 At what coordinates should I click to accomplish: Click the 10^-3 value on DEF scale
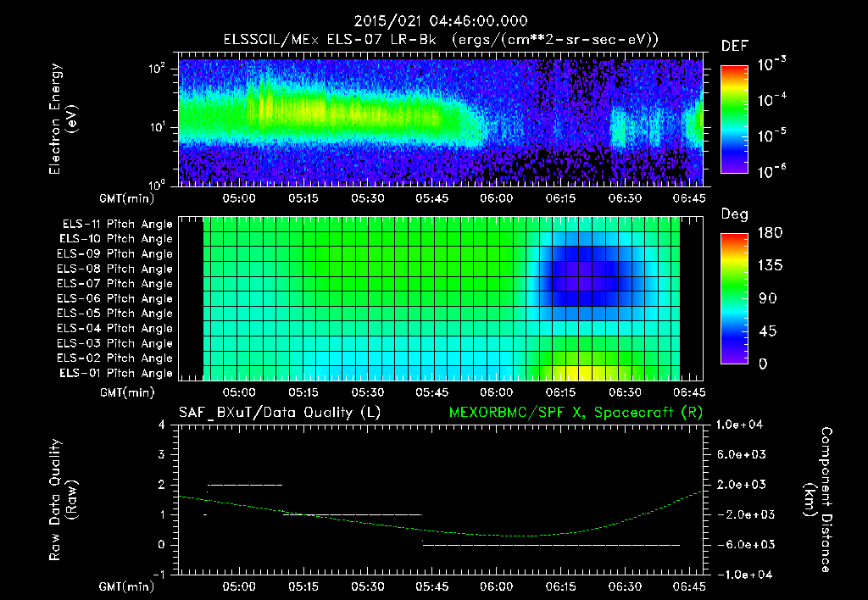[x=771, y=64]
